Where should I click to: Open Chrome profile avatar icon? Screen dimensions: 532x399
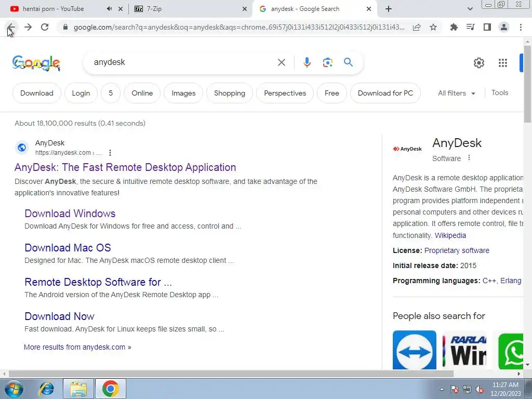504,27
